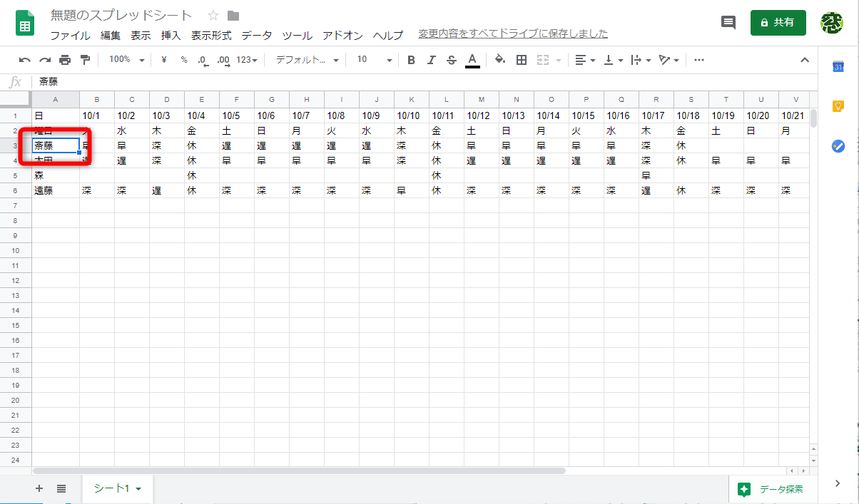Open the zoom level dropdown
The image size is (859, 504).
point(126,60)
